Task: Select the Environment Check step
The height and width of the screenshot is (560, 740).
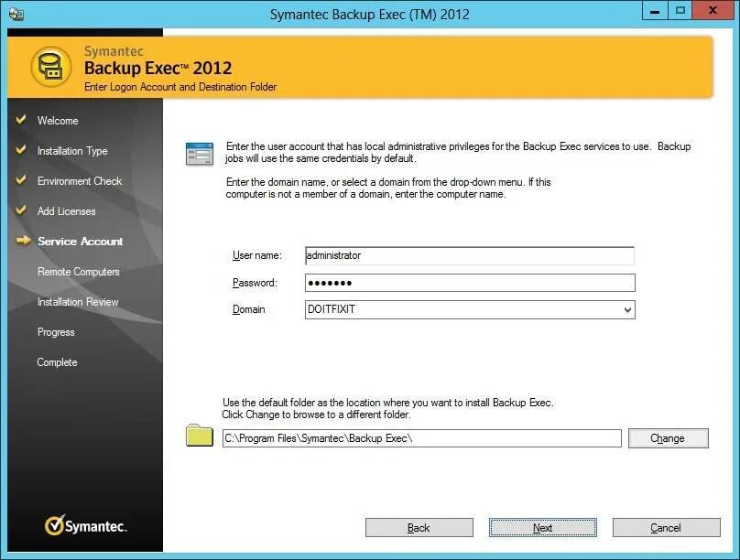Action: pyautogui.click(x=80, y=181)
